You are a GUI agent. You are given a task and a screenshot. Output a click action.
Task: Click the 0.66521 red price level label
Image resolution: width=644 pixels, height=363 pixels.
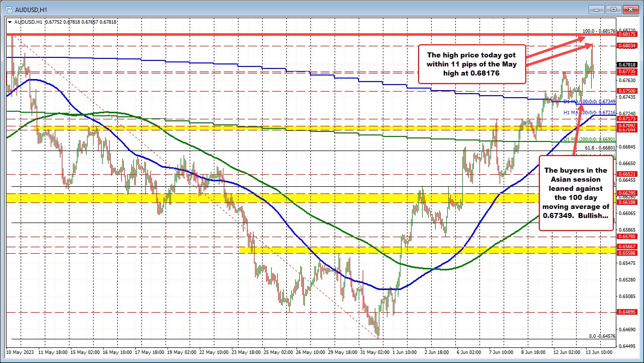pos(627,174)
